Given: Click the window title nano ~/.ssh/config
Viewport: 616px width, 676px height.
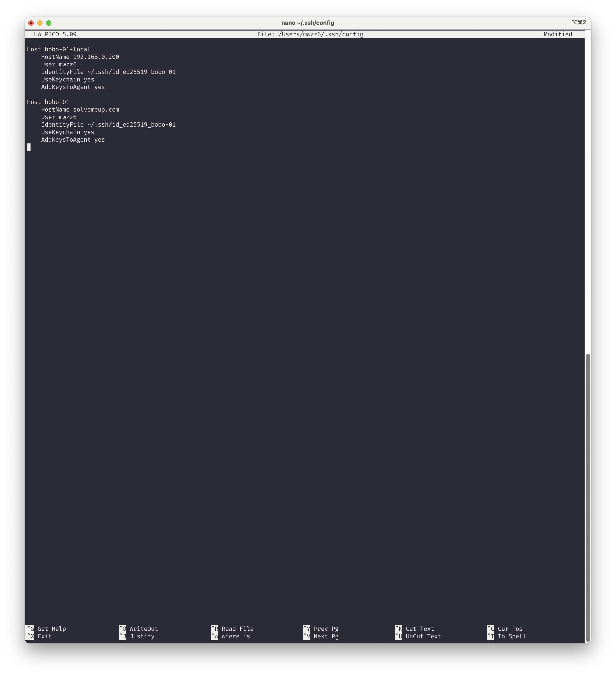Looking at the screenshot, I should click(x=308, y=23).
